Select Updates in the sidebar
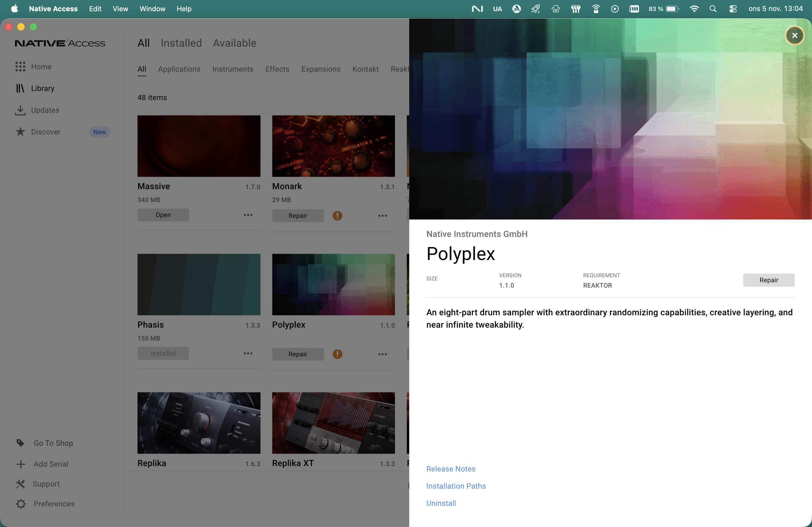This screenshot has width=812, height=527. [x=20, y=110]
